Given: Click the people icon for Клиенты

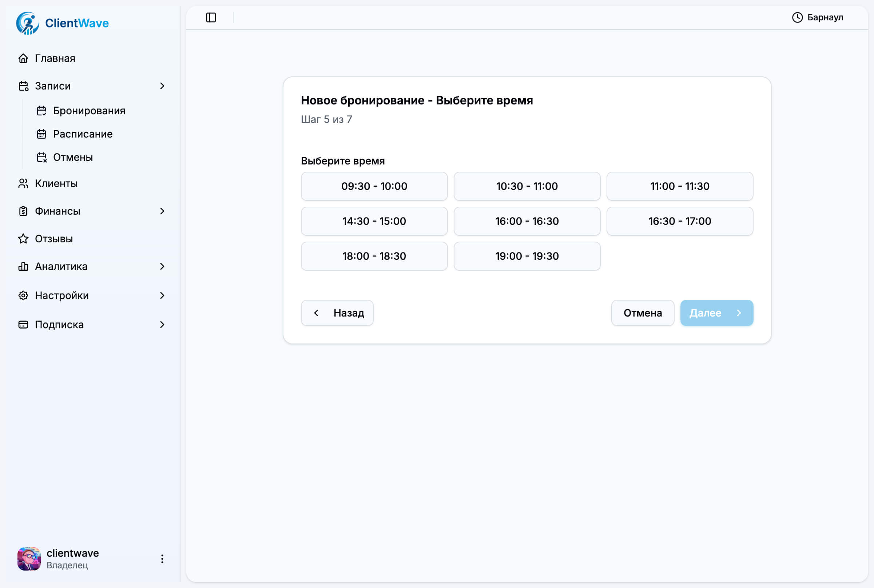Looking at the screenshot, I should click(x=23, y=183).
